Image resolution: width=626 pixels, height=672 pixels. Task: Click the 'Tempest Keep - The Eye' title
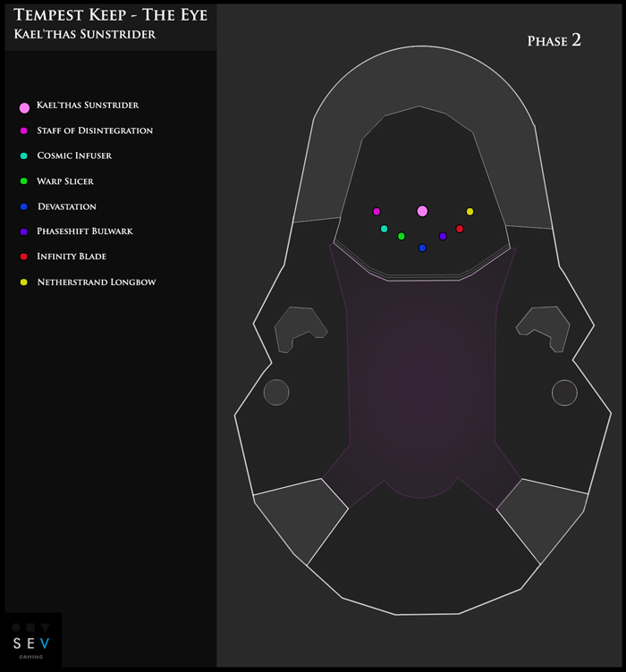tap(111, 15)
